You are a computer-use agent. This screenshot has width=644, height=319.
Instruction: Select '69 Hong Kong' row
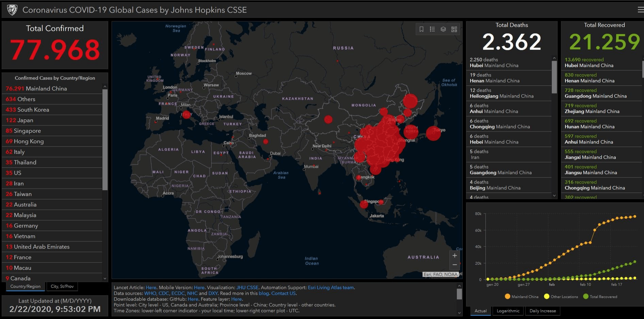coord(52,141)
